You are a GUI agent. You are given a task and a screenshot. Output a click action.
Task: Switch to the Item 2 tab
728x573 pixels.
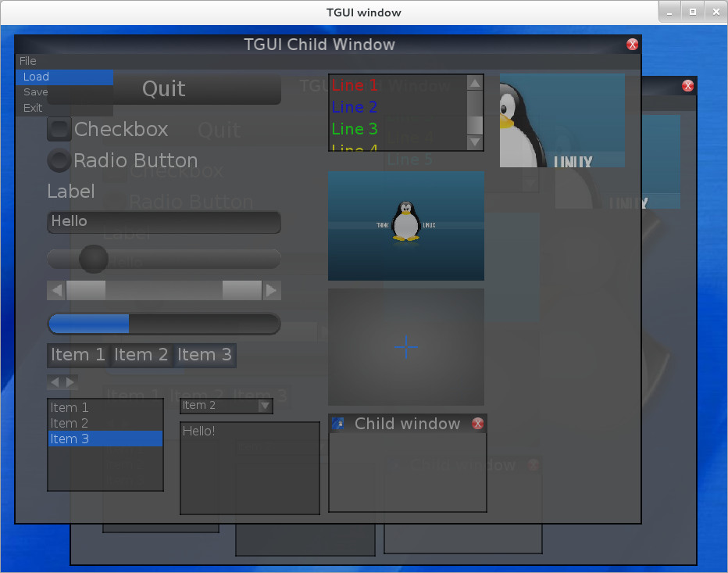pos(141,355)
